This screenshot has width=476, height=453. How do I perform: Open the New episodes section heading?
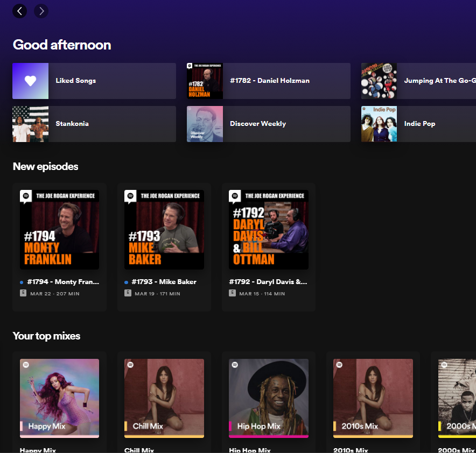[x=46, y=166]
